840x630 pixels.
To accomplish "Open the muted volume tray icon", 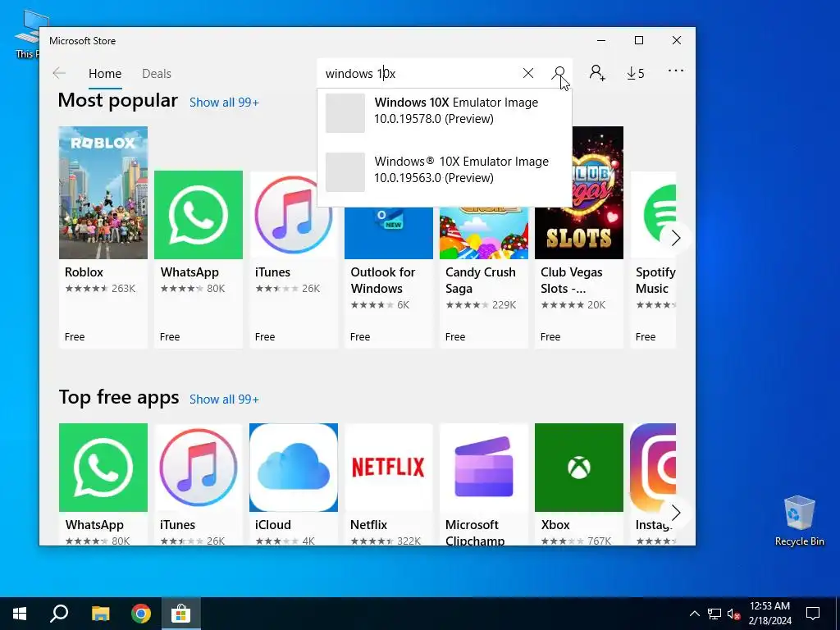I will [x=733, y=614].
